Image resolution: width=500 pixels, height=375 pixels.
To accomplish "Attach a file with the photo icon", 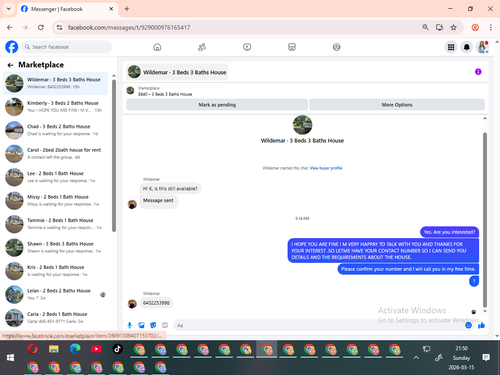I will (x=142, y=325).
